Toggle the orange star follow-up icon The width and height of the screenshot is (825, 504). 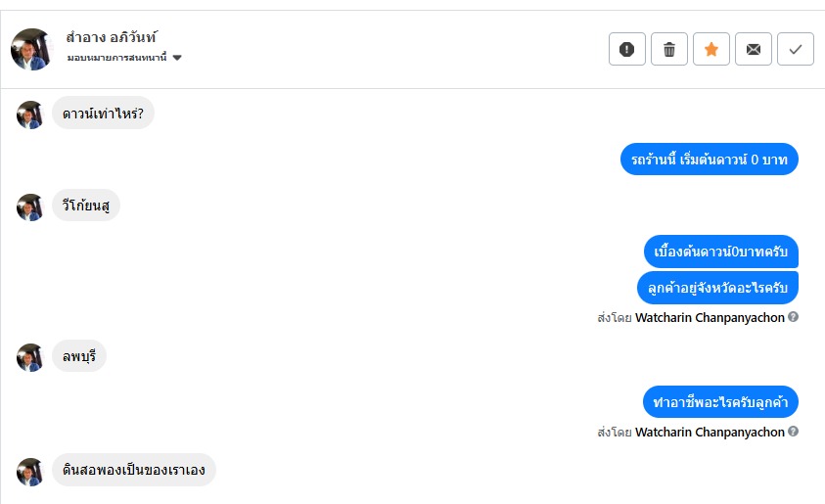(711, 49)
